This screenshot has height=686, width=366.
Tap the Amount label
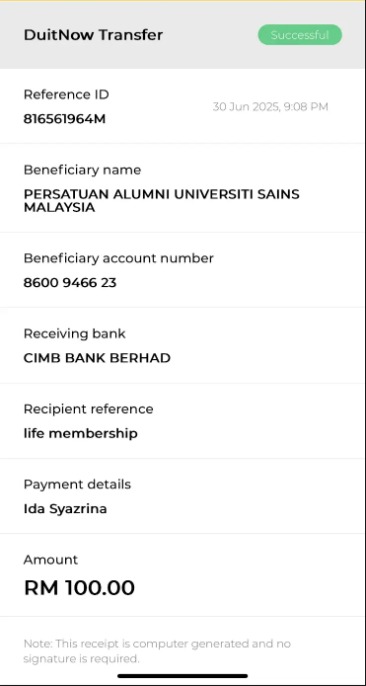(51, 560)
